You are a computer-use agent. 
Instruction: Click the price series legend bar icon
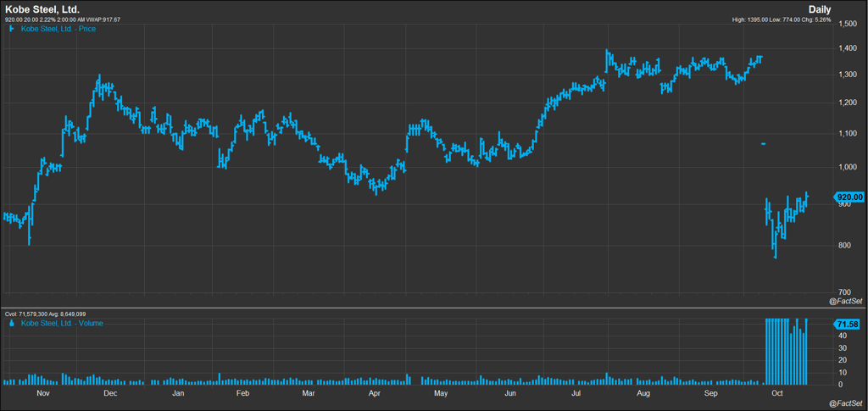point(12,29)
